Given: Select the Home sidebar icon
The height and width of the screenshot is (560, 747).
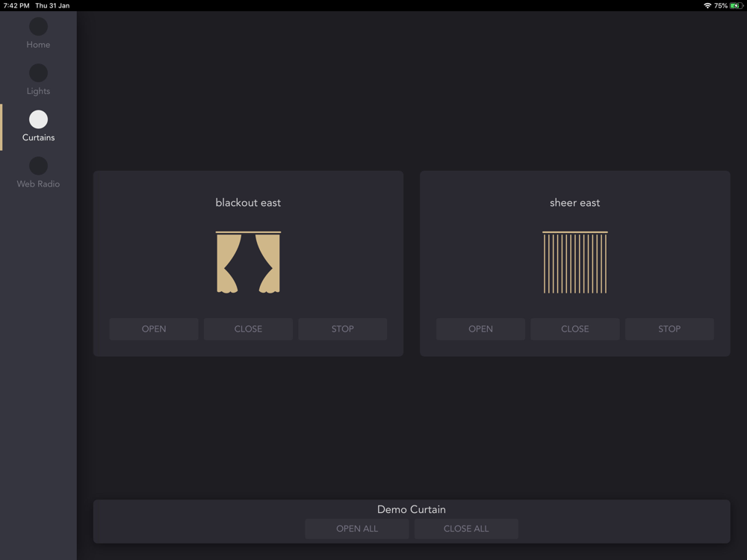Looking at the screenshot, I should pyautogui.click(x=38, y=27).
